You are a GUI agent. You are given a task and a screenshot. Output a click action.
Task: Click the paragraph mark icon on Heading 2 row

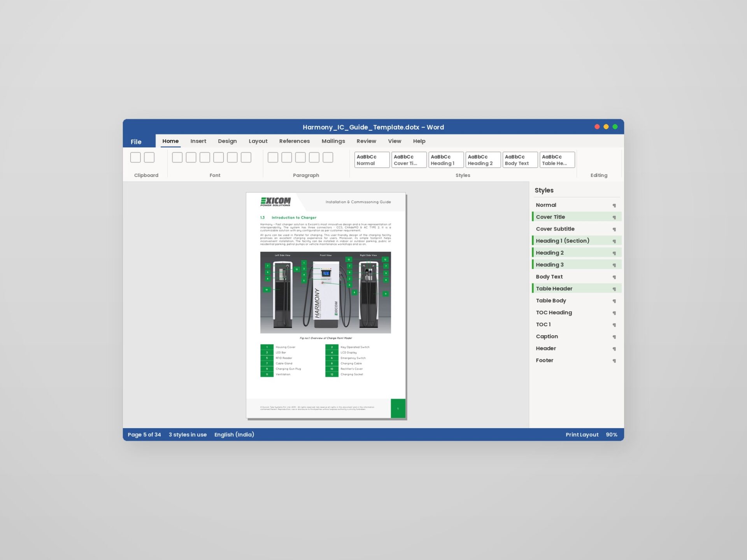614,253
